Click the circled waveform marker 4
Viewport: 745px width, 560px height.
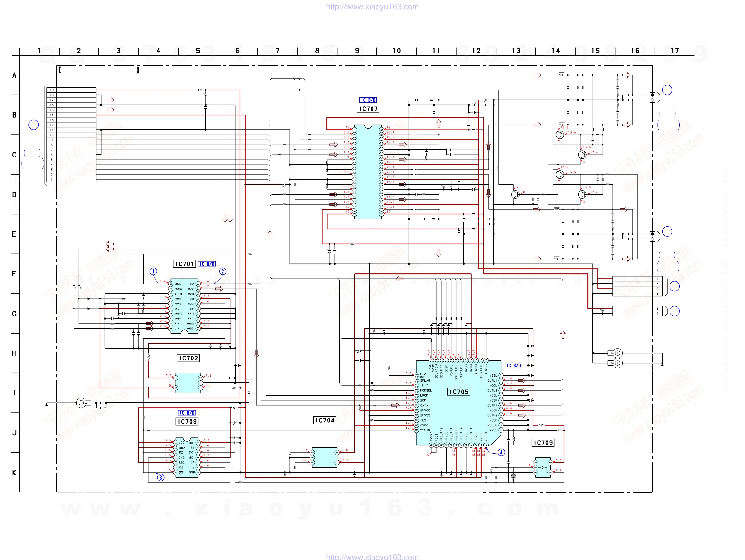pos(501,452)
